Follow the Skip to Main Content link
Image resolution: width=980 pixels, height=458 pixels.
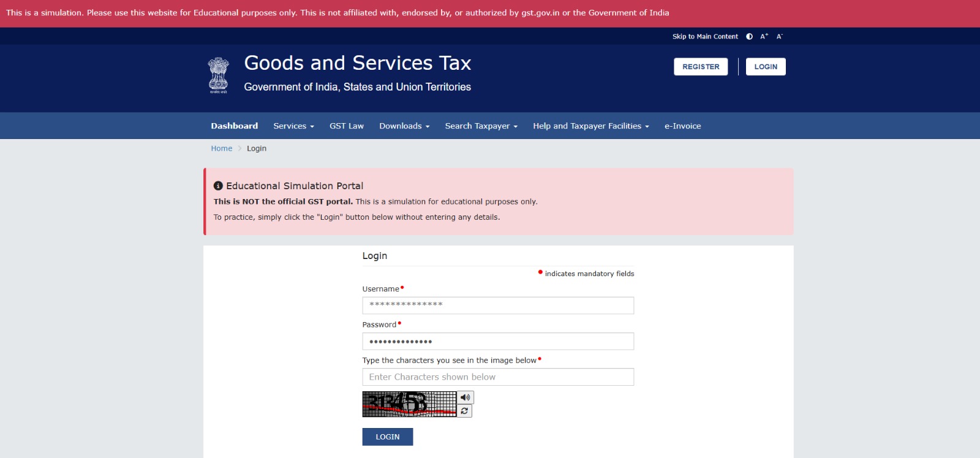(705, 37)
